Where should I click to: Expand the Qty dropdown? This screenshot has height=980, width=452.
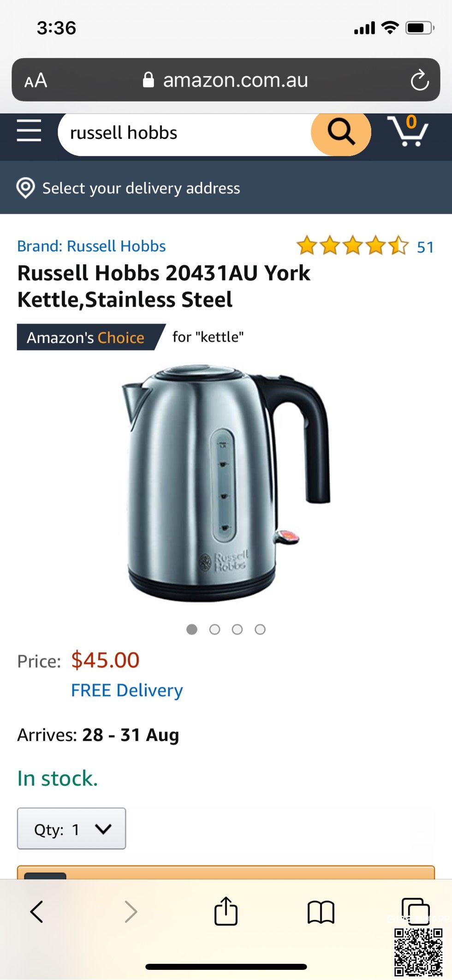coord(71,829)
